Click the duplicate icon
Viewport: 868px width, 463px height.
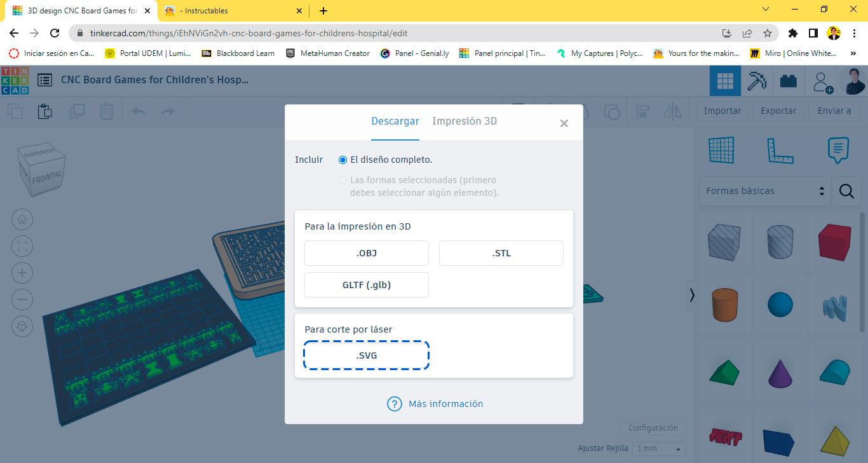tap(76, 111)
